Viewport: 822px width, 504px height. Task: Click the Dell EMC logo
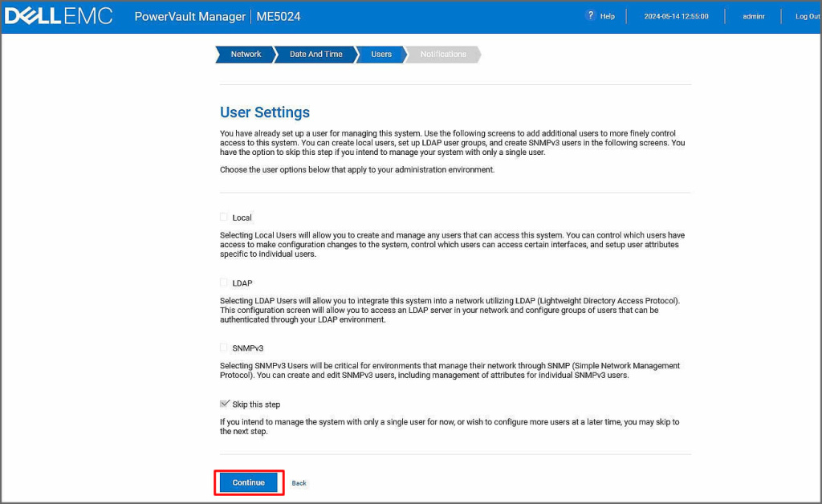coord(59,16)
